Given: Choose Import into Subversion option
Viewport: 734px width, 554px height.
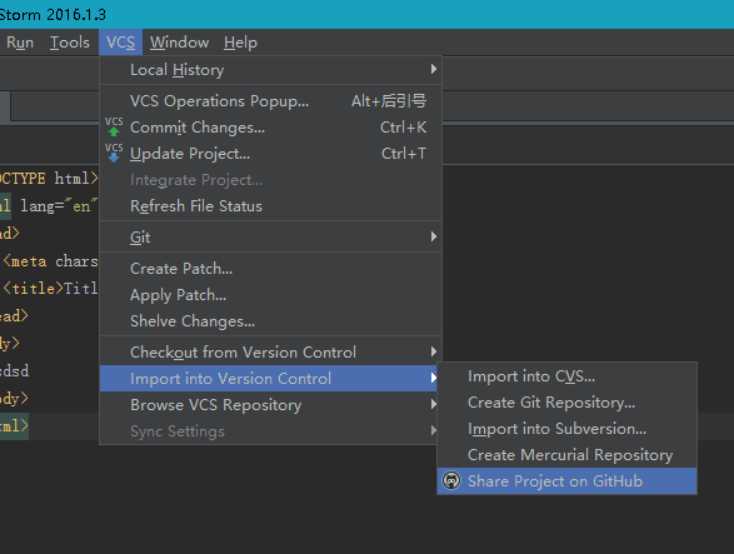Looking at the screenshot, I should tap(567, 428).
